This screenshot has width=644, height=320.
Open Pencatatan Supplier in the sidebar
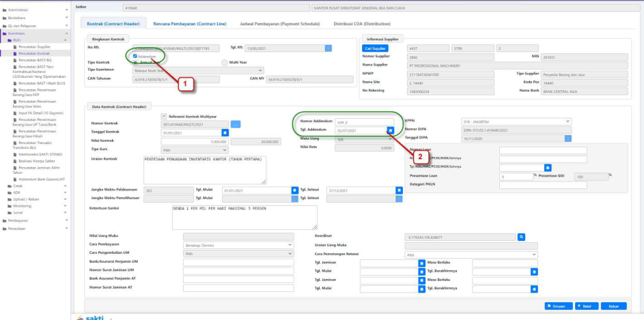point(34,46)
